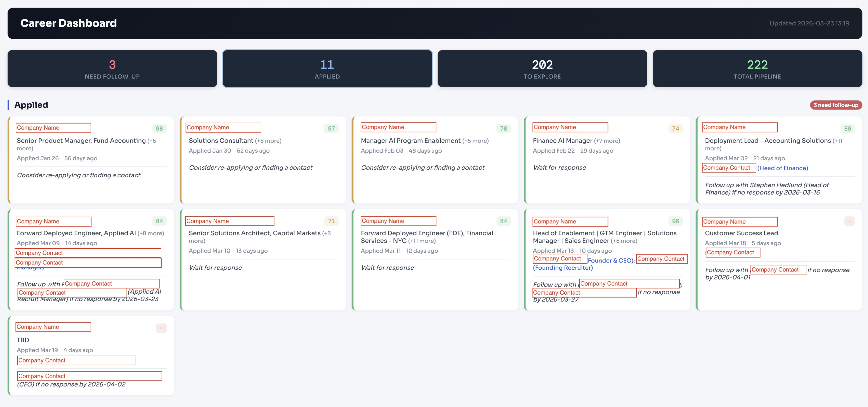The height and width of the screenshot is (407, 868).
Task: Click the score badge 96
Action: 676,221
